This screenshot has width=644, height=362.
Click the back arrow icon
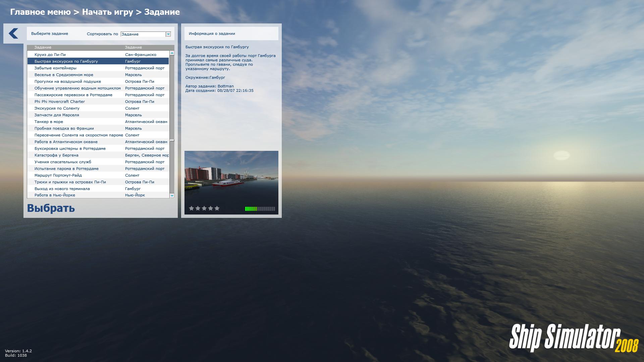(13, 34)
